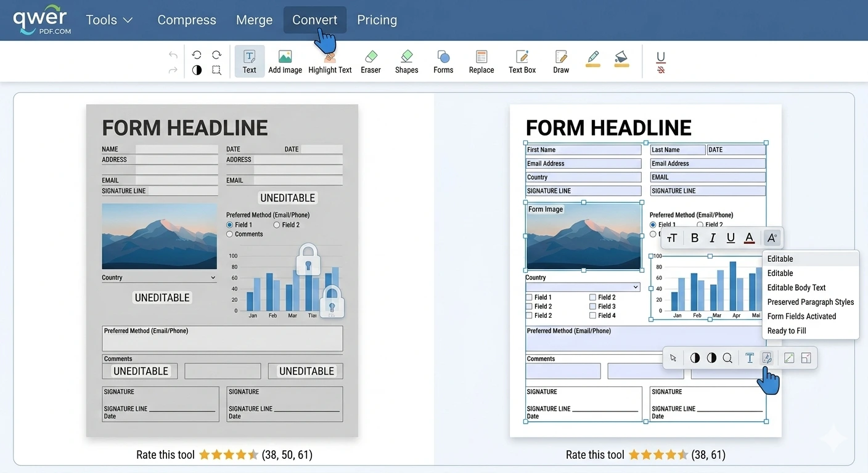The image size is (868, 473).
Task: Select the Text tool
Action: tap(250, 62)
